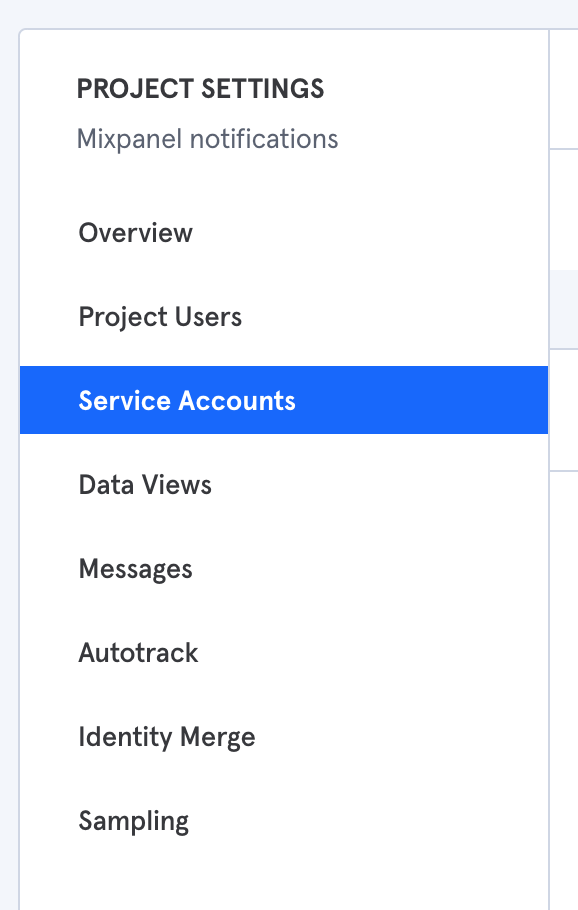
Task: Open the Autotrack settings page
Action: pyautogui.click(x=284, y=653)
